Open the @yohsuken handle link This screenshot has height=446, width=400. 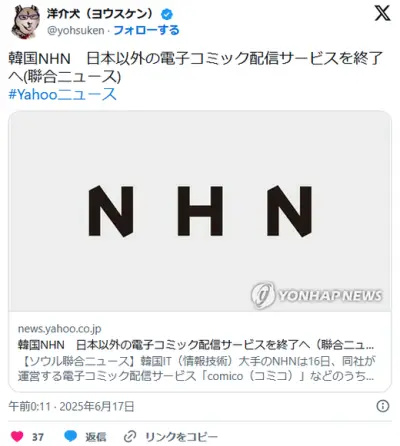click(x=76, y=30)
